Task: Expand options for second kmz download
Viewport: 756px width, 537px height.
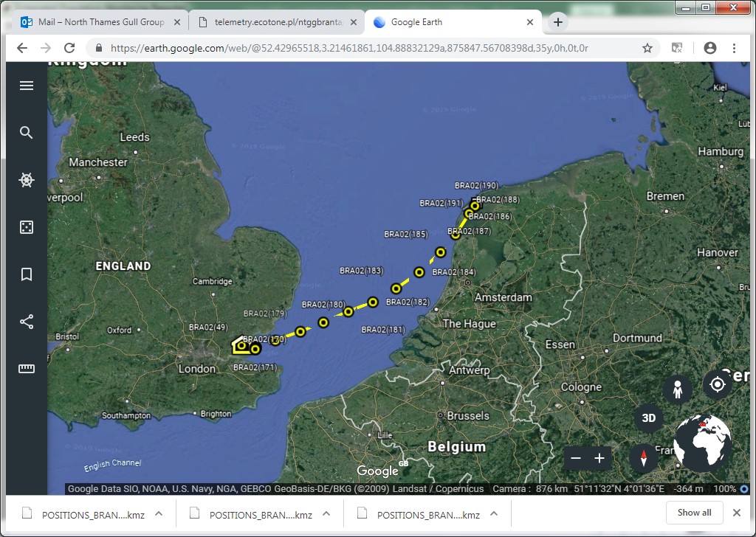Action: point(326,514)
